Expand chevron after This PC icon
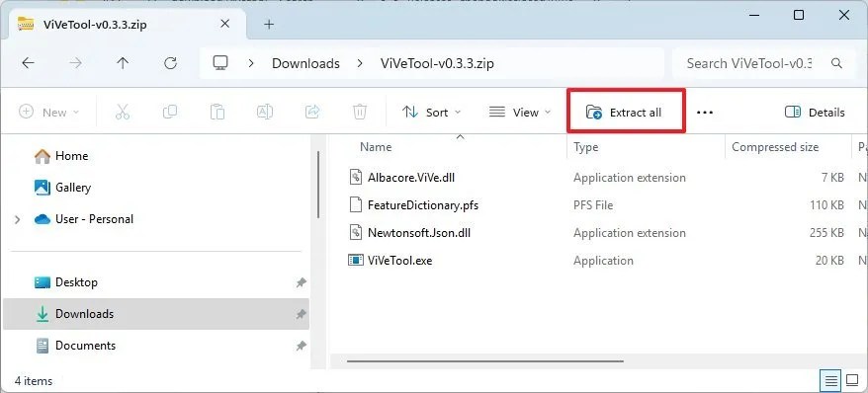The width and height of the screenshot is (868, 393). (x=251, y=63)
